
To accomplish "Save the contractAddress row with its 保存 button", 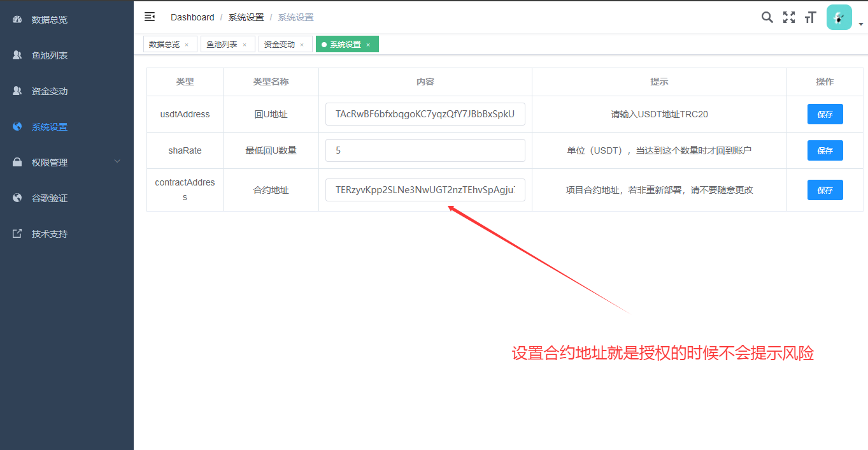I will 825,189.
